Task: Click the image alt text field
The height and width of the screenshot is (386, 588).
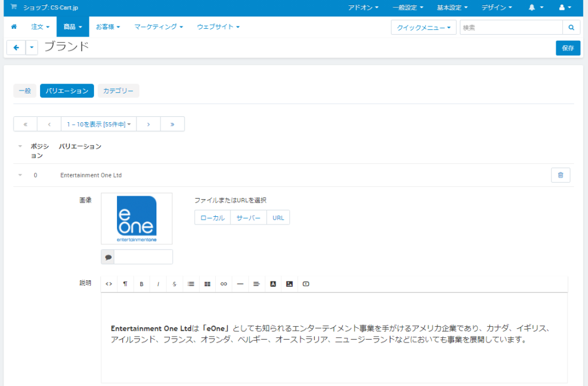Action: tap(143, 257)
